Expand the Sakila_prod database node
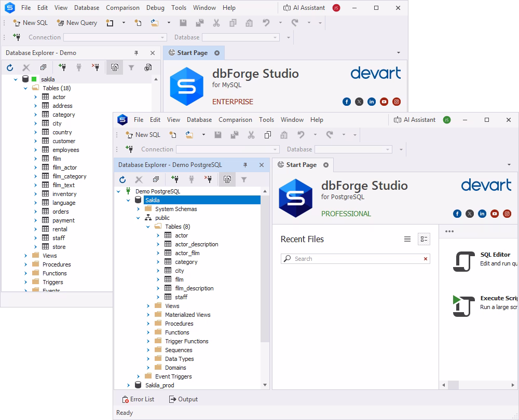This screenshot has width=519, height=420. [x=128, y=385]
